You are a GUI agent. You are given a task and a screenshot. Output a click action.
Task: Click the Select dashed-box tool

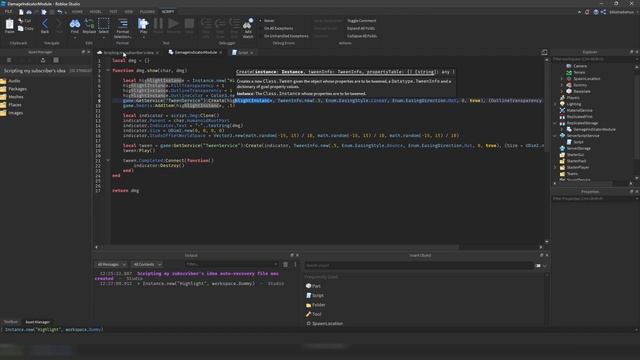(x=104, y=24)
